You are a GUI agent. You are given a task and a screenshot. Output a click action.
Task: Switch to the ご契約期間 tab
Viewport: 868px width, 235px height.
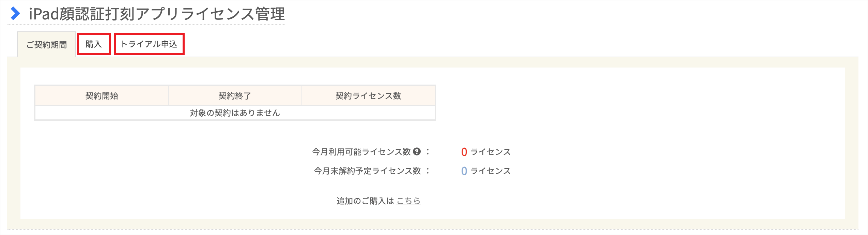pyautogui.click(x=47, y=45)
